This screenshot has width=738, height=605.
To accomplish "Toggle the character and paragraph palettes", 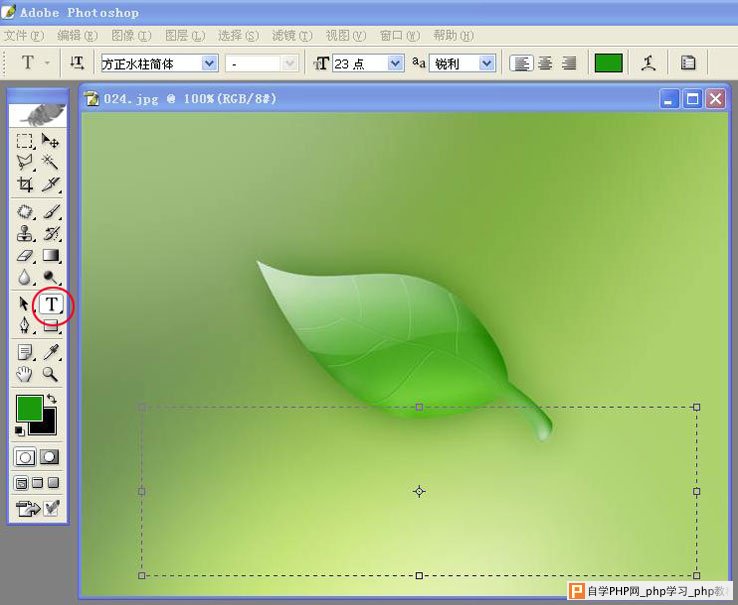I will click(688, 63).
